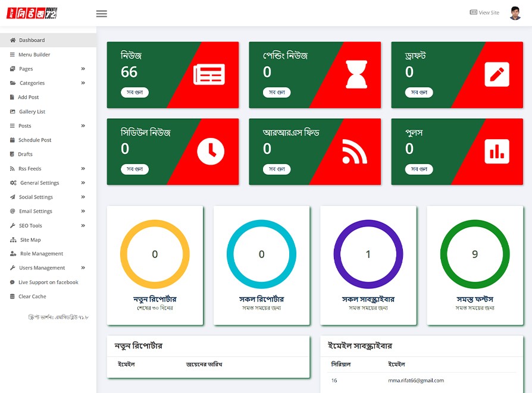This screenshot has width=532, height=393.
Task: Expand the Pages submenu arrow
Action: pyautogui.click(x=83, y=69)
